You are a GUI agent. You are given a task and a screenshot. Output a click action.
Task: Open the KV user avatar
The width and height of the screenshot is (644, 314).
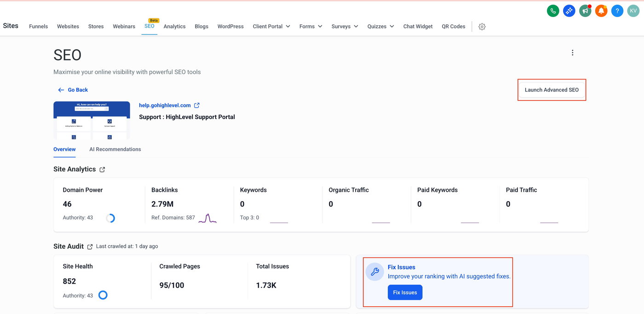click(633, 11)
